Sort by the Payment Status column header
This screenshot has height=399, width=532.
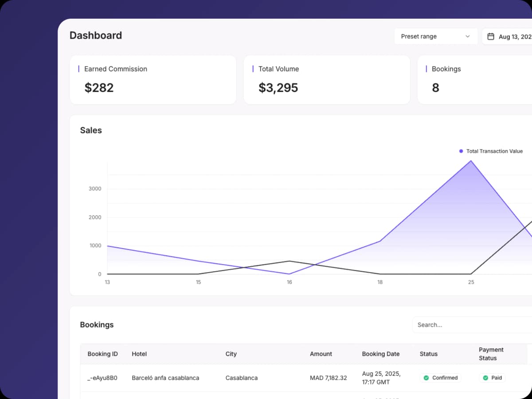pyautogui.click(x=491, y=354)
